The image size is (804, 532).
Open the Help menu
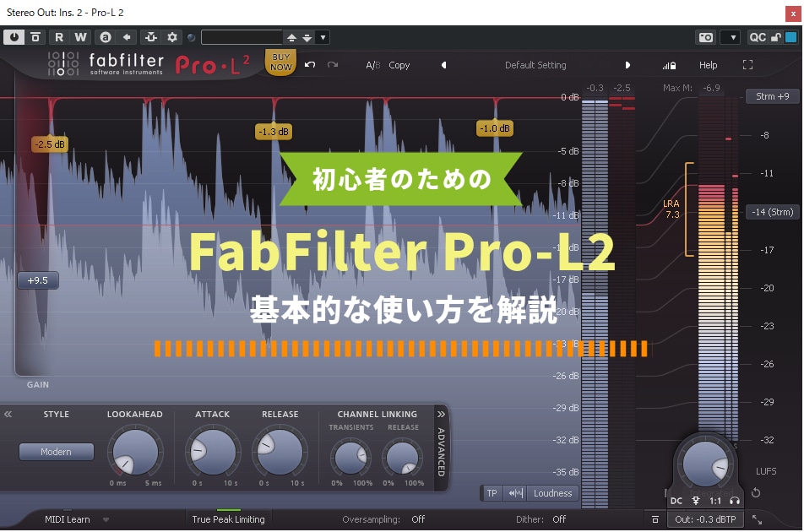(708, 65)
